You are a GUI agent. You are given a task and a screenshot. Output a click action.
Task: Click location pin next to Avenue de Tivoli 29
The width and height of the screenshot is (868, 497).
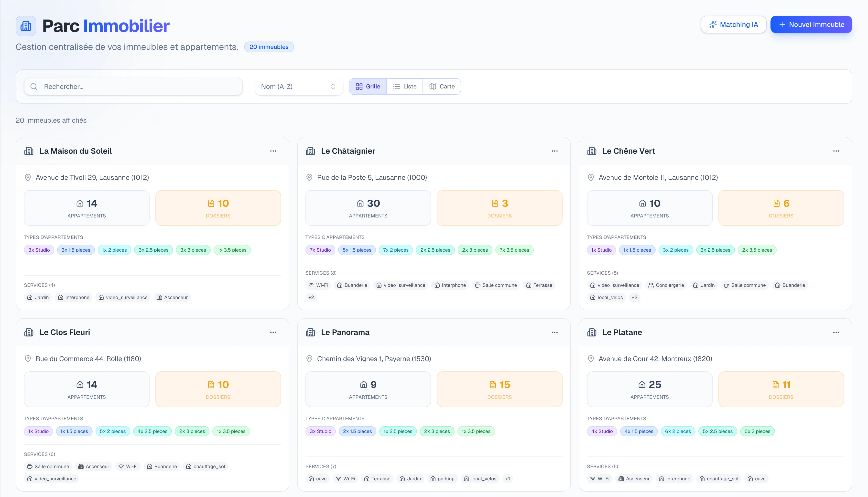(x=28, y=177)
